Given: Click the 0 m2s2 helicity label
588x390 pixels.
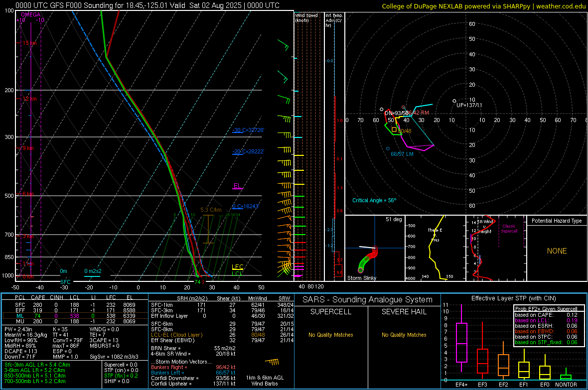Looking at the screenshot, I should tap(93, 271).
